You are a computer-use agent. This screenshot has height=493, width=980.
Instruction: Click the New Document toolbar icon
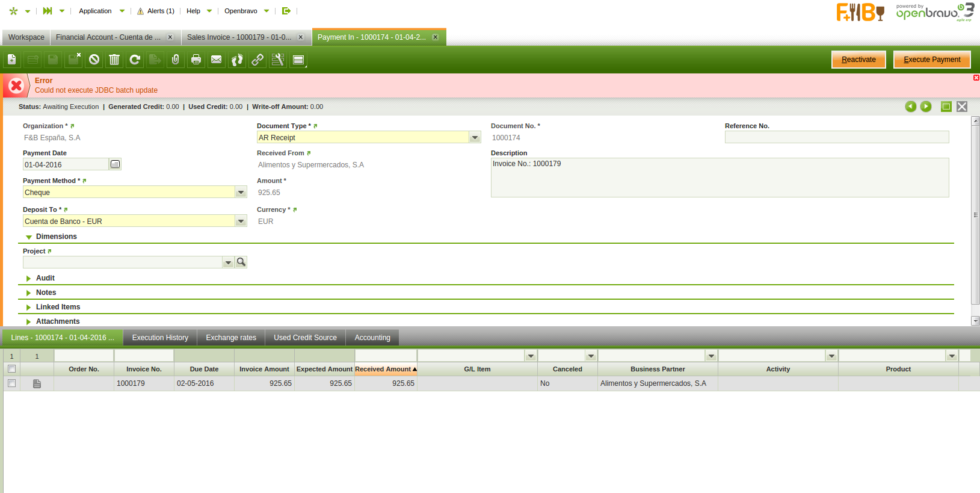[12, 60]
